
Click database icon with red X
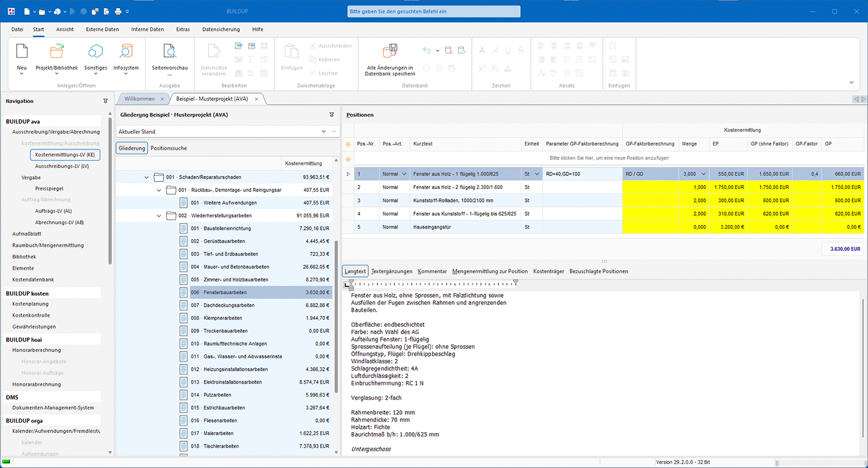click(x=448, y=50)
